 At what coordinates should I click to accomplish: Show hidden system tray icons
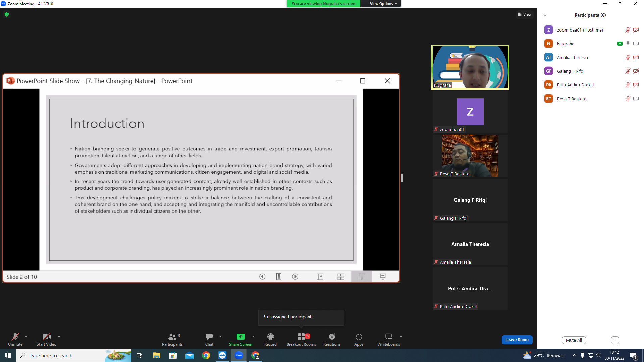pyautogui.click(x=575, y=355)
